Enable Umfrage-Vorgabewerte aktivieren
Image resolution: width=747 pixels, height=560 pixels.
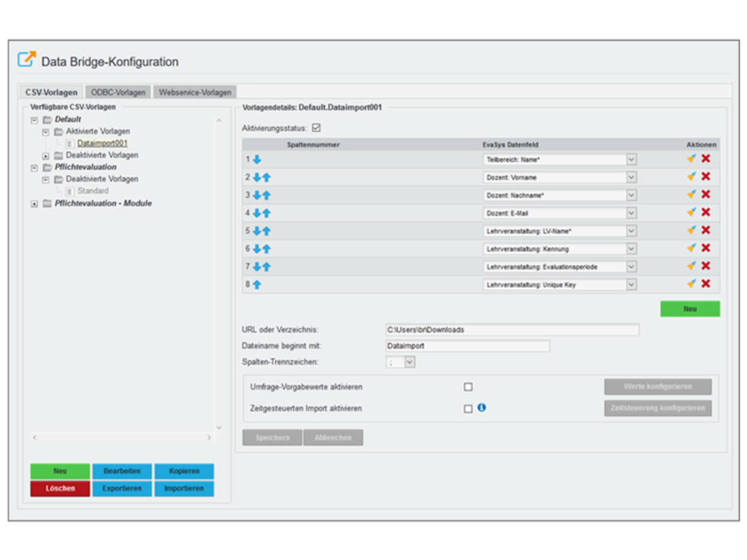469,386
